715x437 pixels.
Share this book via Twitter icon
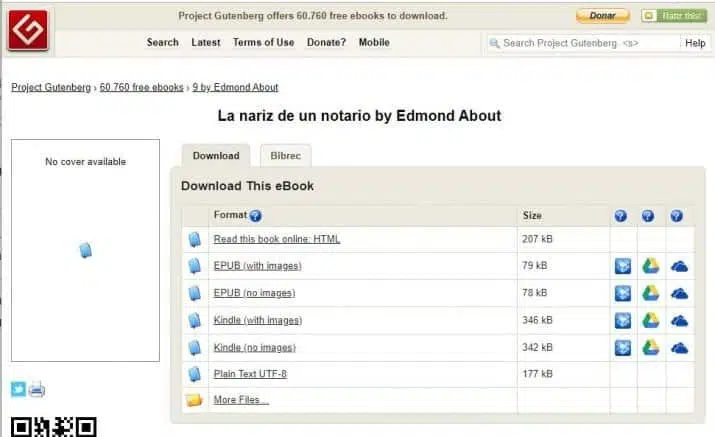click(x=18, y=390)
